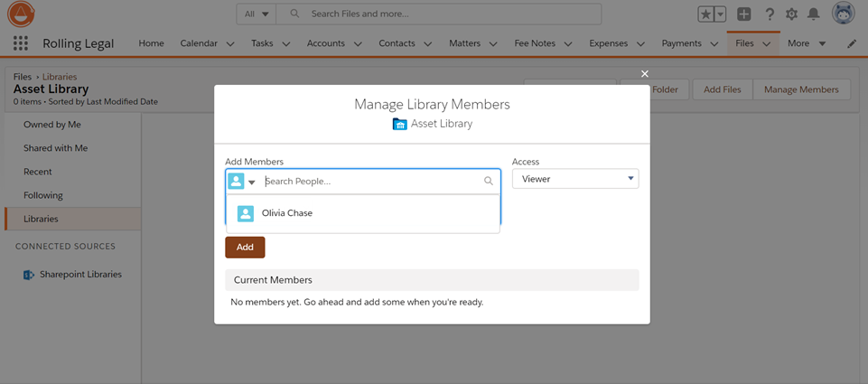This screenshot has height=384, width=868.
Task: Go to the Home tab
Action: click(x=151, y=43)
